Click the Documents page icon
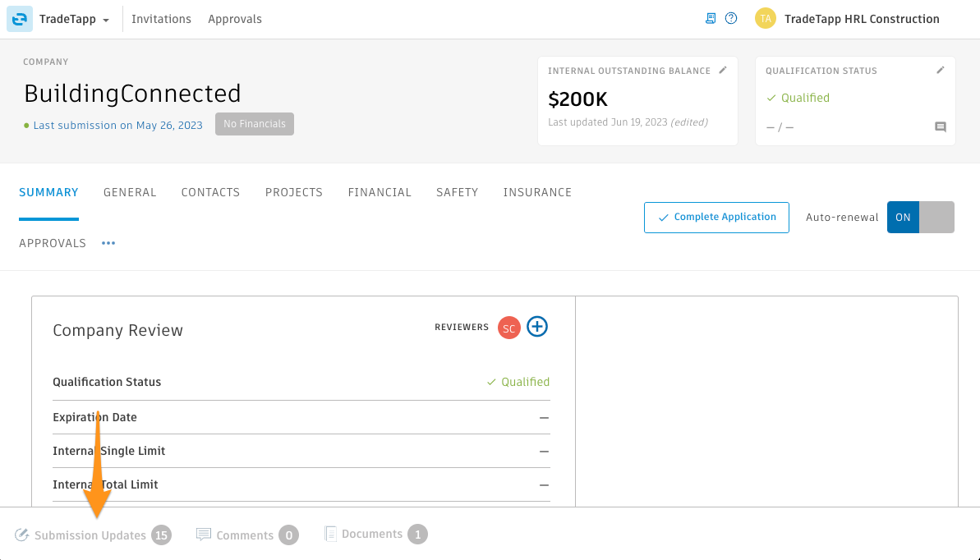Image resolution: width=980 pixels, height=560 pixels. click(x=330, y=534)
